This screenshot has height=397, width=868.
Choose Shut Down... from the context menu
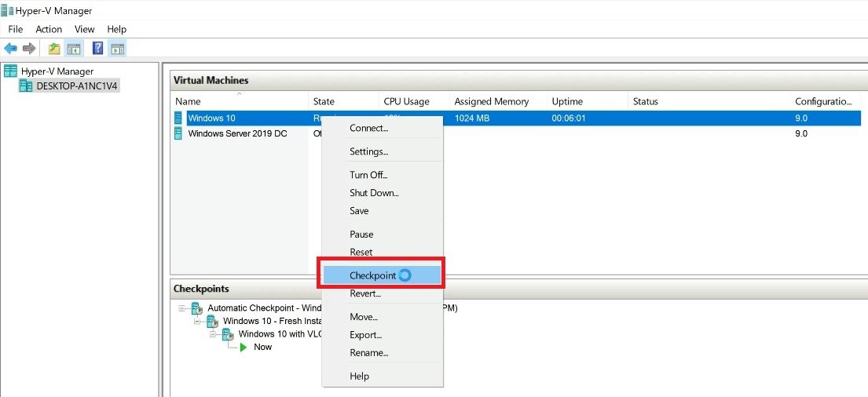click(374, 193)
